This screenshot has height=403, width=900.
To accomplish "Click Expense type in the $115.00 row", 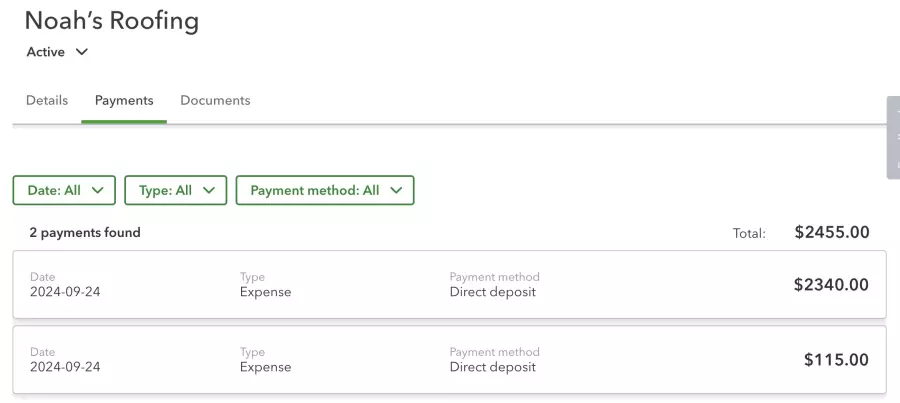I will click(x=265, y=367).
